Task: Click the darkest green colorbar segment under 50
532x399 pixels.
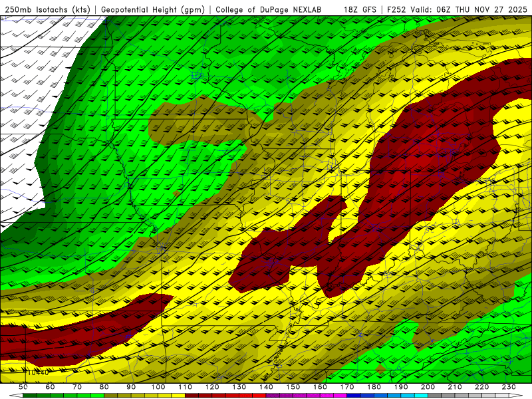Action: (x=29, y=396)
